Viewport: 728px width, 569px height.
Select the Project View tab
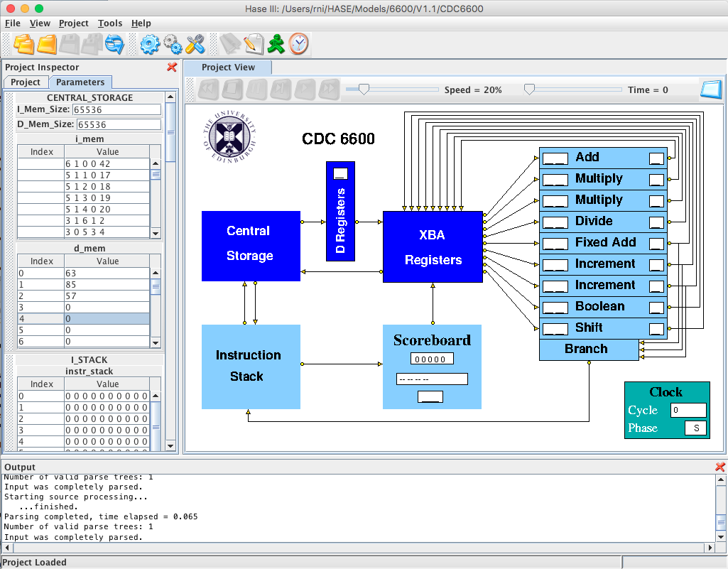point(228,67)
